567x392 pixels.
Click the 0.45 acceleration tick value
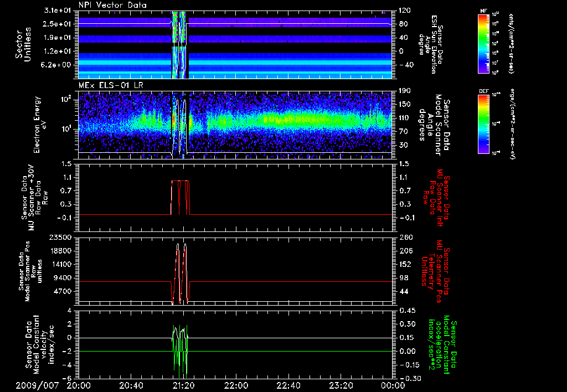407,311
